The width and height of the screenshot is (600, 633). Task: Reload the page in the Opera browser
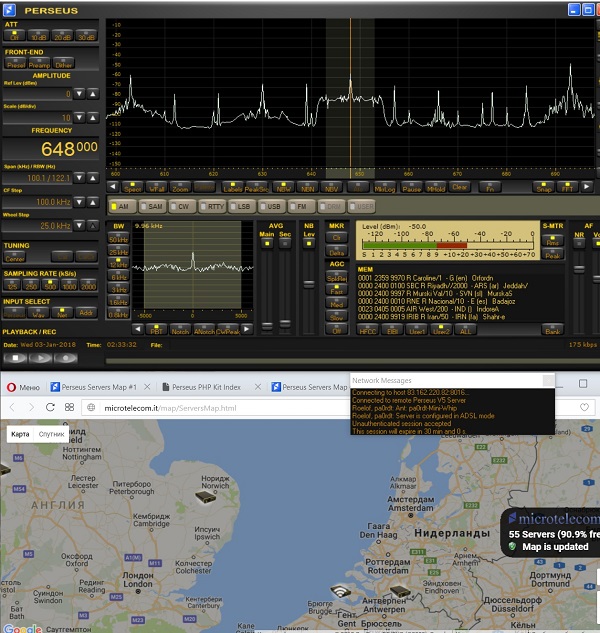click(x=50, y=407)
